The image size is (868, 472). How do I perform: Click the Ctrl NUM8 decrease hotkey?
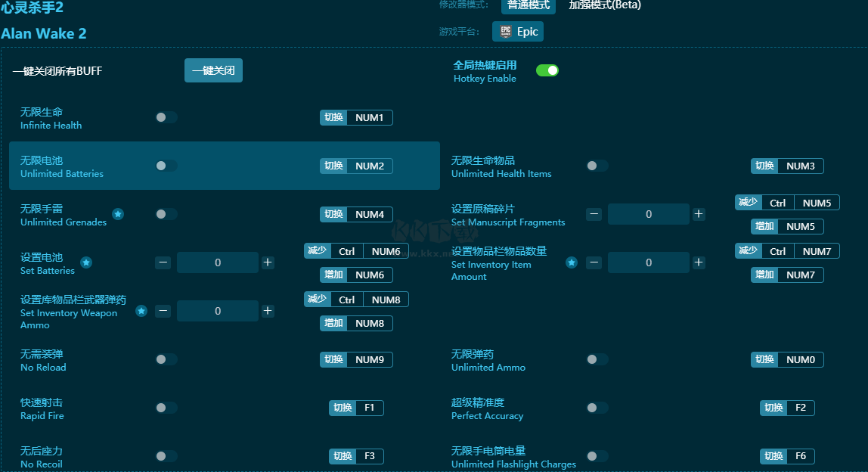(357, 299)
